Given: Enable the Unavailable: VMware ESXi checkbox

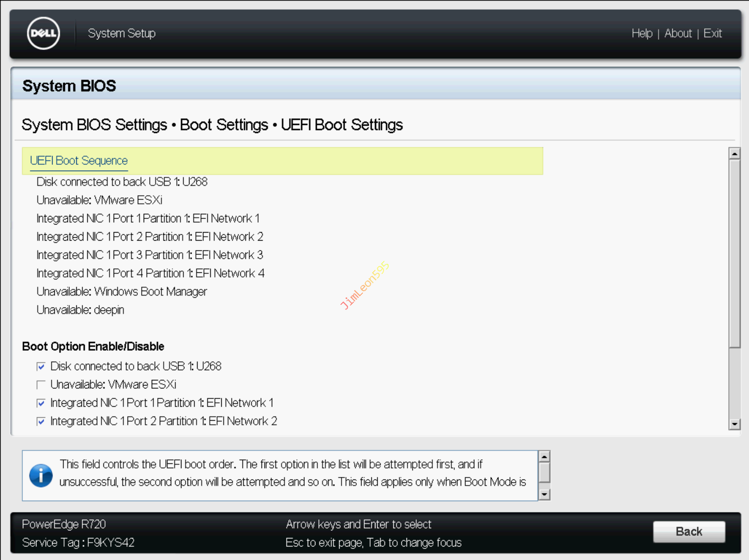Looking at the screenshot, I should coord(41,385).
